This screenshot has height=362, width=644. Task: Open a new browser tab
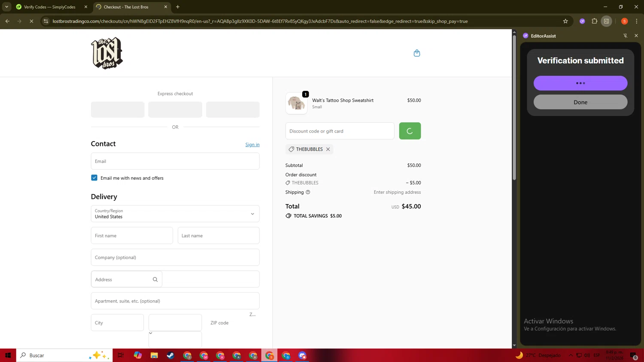coord(178,7)
